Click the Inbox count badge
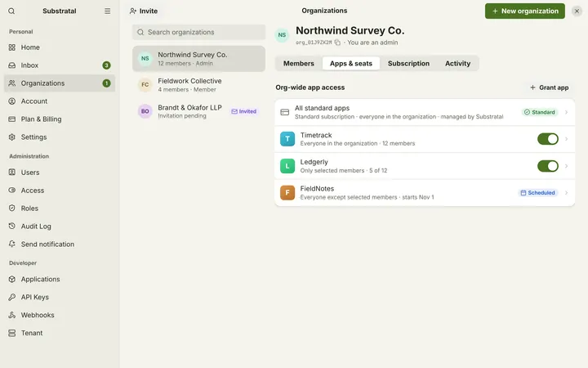588x368 pixels. pos(106,65)
